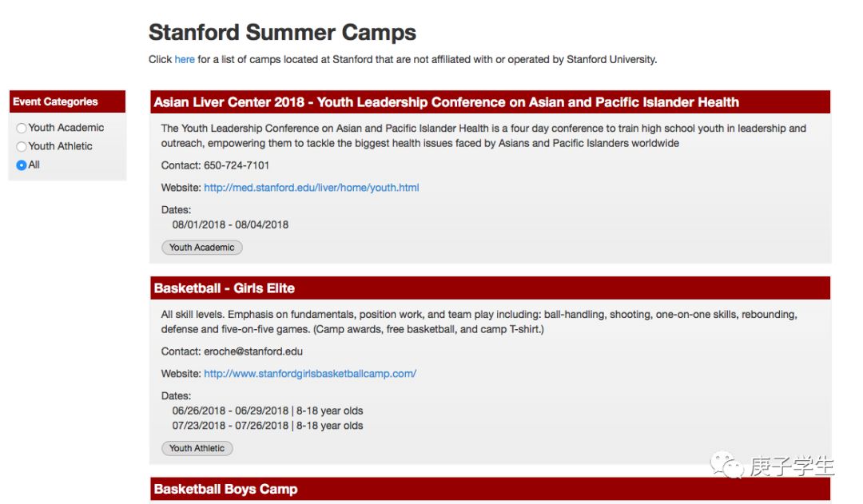Click the Youth Academic label text

point(66,128)
